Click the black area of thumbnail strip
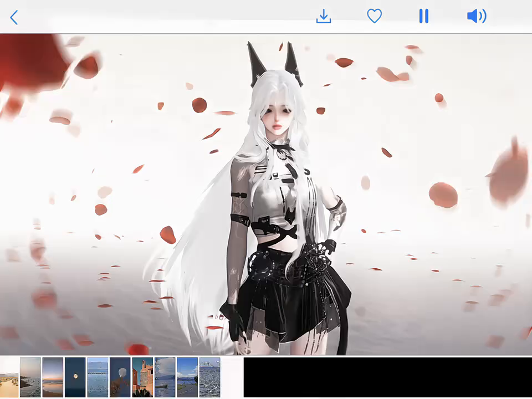Image resolution: width=532 pixels, height=399 pixels. (388, 377)
